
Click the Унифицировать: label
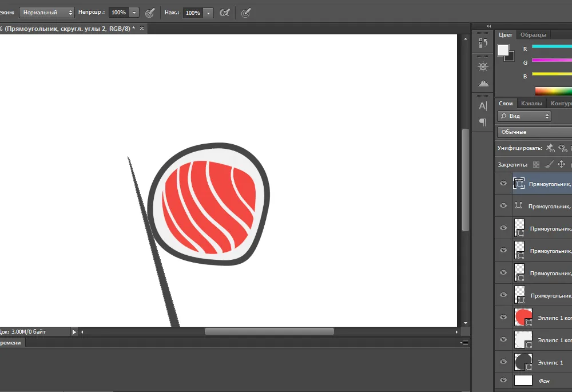(520, 148)
